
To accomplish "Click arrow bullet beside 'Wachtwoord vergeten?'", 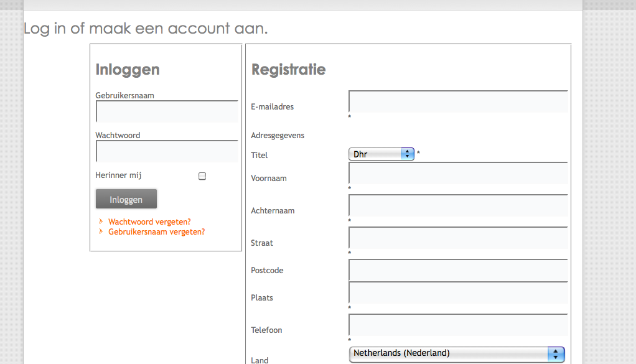I will tap(101, 222).
